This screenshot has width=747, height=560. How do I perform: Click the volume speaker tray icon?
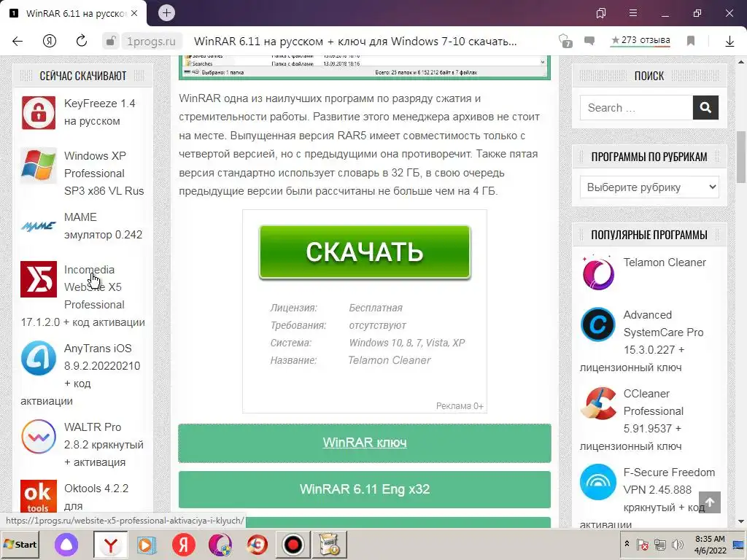(x=676, y=544)
